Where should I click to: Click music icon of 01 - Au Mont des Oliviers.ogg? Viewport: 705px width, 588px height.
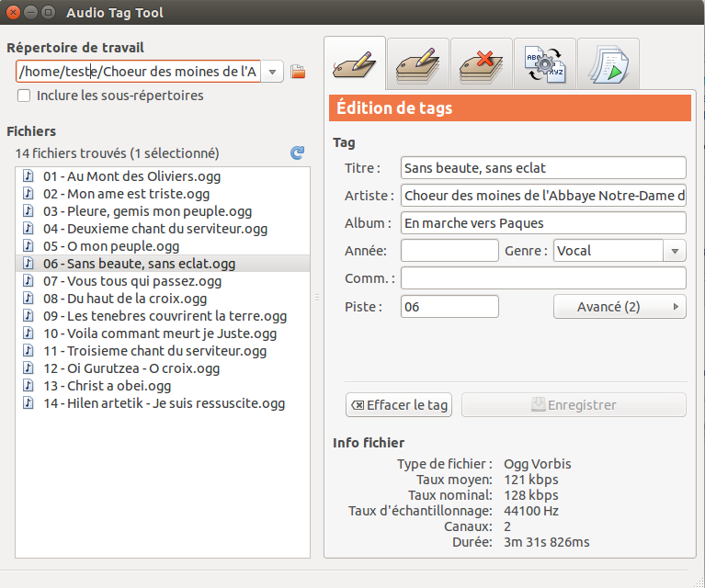coord(28,176)
